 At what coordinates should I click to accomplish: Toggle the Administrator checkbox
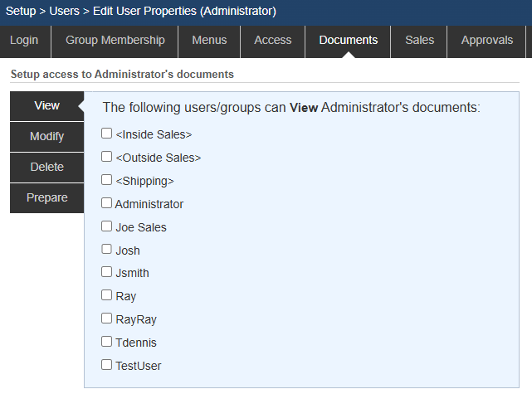[106, 203]
